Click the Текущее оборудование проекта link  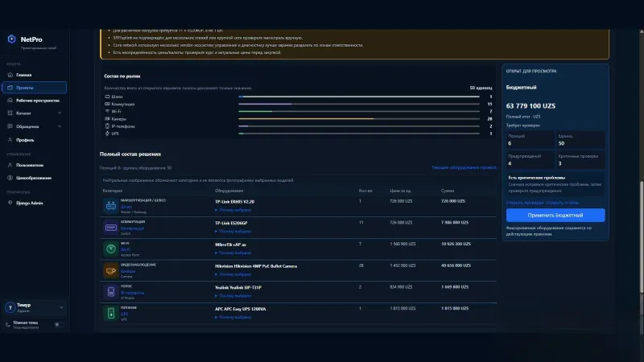pos(464,167)
